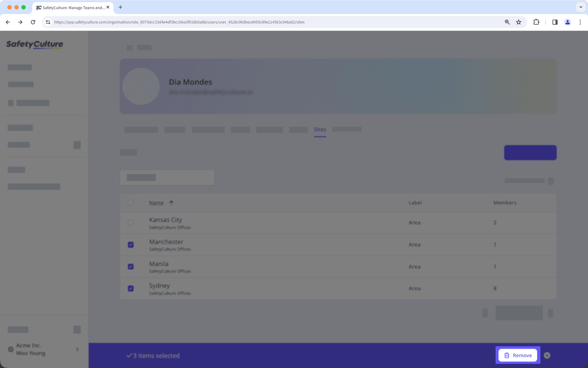Screen dimensions: 588x368
Task: Click the Manchester site name
Action: (166, 242)
